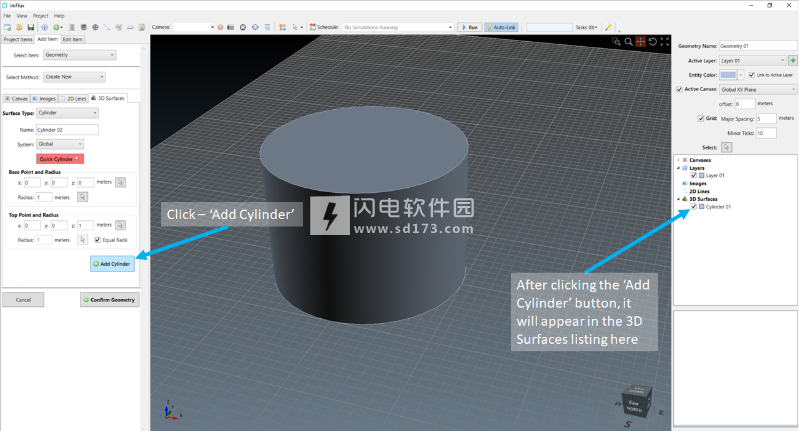Click the save disk toolbar icon

31,27
